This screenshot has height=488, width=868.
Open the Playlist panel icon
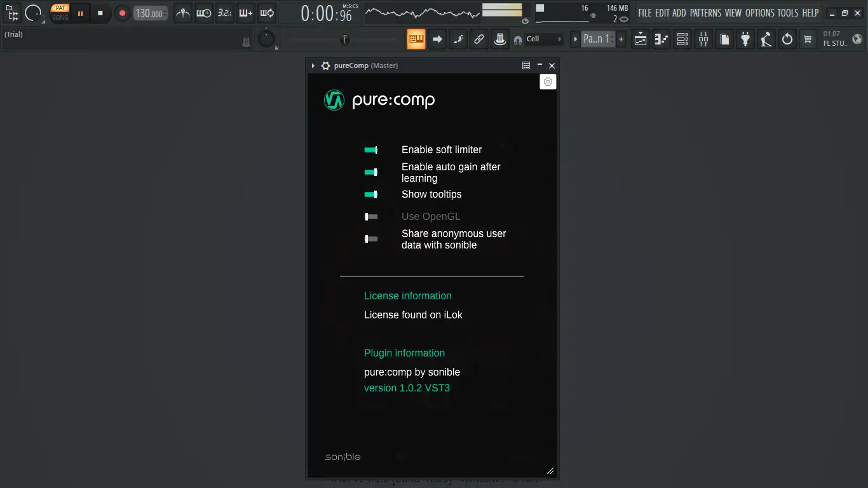pyautogui.click(x=640, y=39)
